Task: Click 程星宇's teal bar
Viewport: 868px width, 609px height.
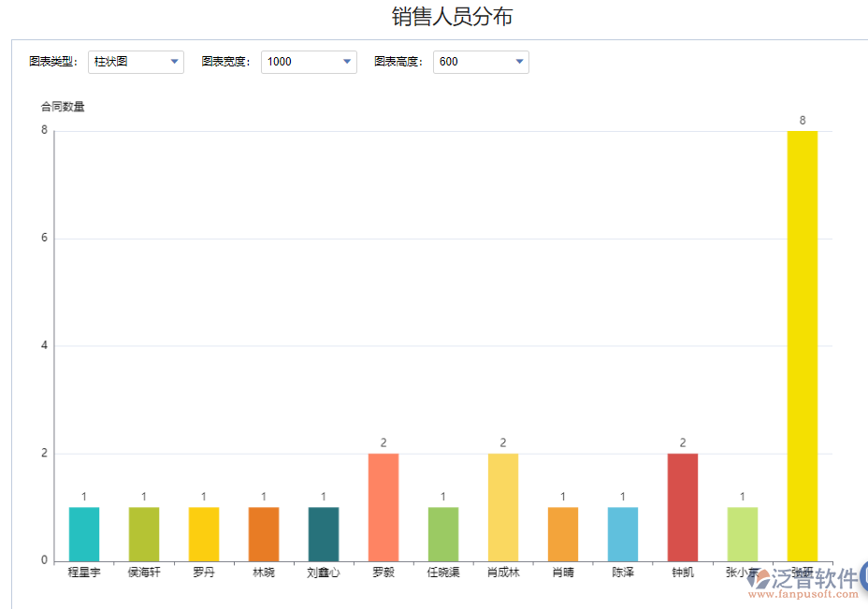Action: coord(83,531)
